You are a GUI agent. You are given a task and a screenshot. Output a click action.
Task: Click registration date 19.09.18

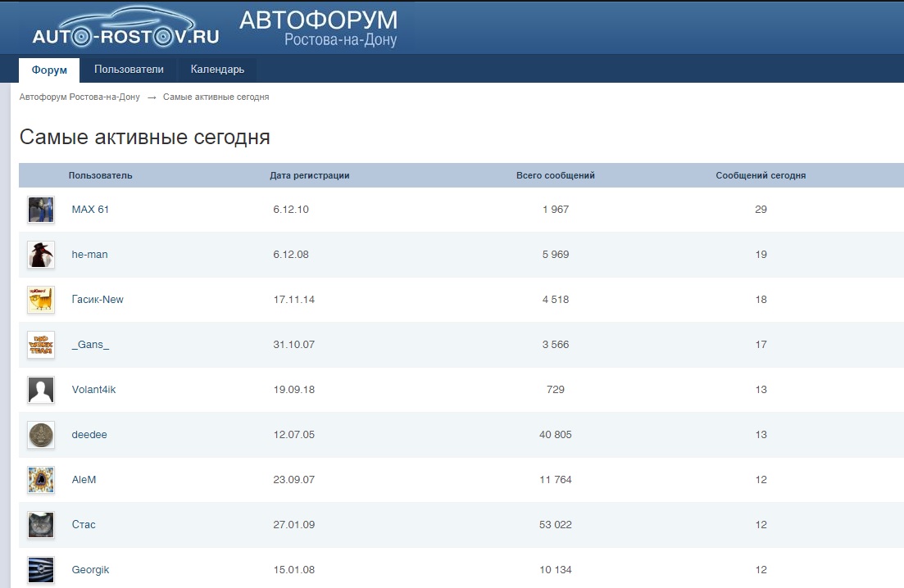click(x=294, y=389)
